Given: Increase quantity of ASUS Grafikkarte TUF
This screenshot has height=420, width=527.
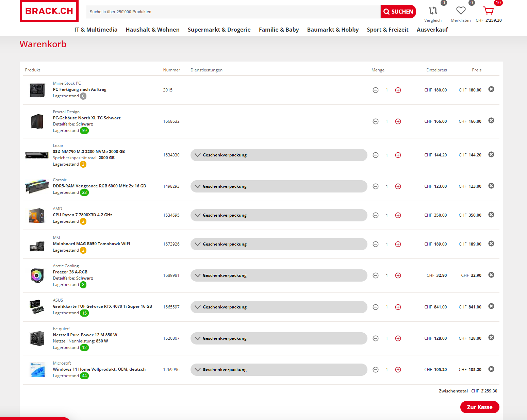Looking at the screenshot, I should tap(398, 307).
